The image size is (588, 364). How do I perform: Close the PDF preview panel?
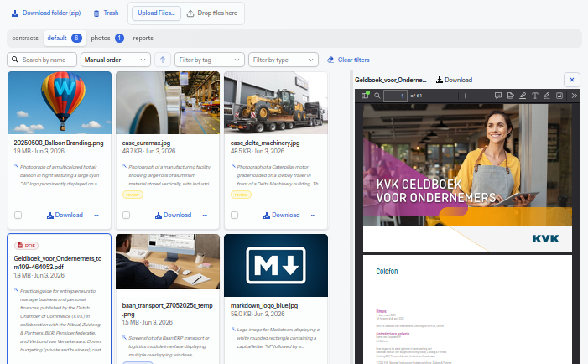pyautogui.click(x=572, y=80)
